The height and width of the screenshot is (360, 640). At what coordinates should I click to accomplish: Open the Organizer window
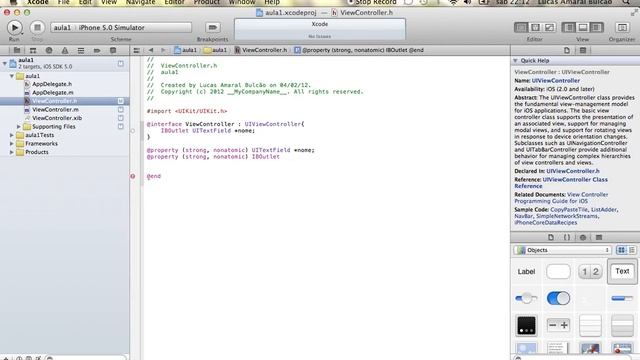[x=622, y=28]
